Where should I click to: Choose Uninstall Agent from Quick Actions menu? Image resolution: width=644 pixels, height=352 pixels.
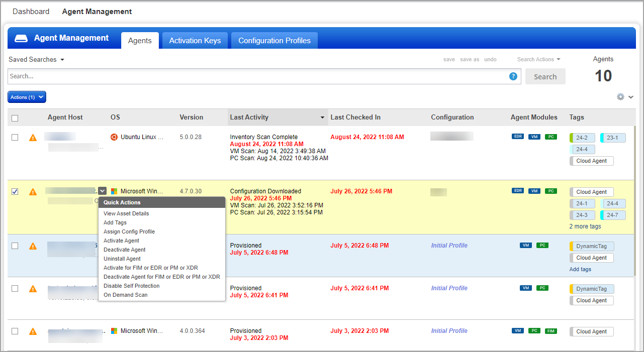122,259
